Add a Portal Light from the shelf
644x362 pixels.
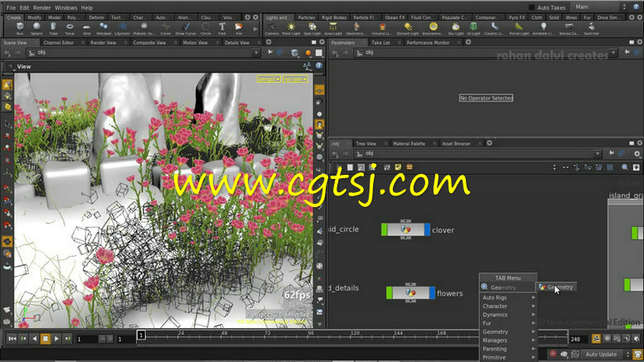519,28
